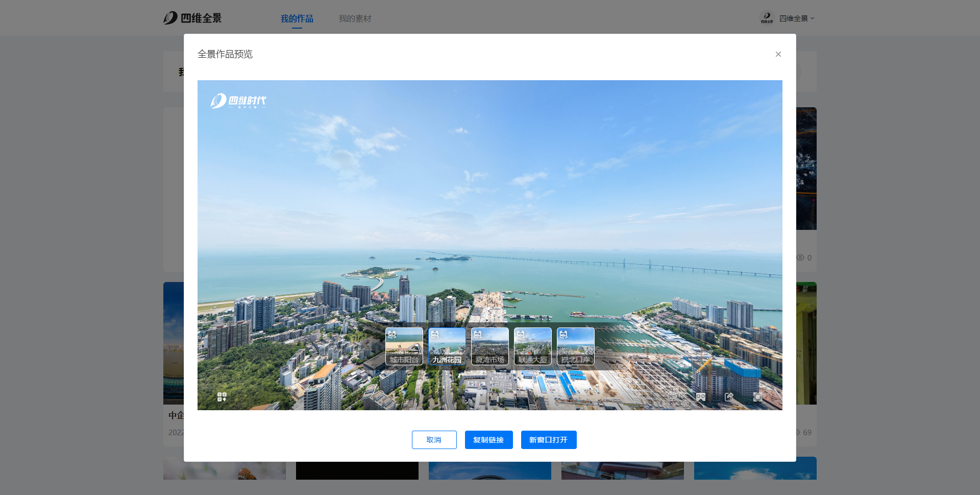Open the 我的作品 tab
The image size is (980, 495).
(297, 19)
